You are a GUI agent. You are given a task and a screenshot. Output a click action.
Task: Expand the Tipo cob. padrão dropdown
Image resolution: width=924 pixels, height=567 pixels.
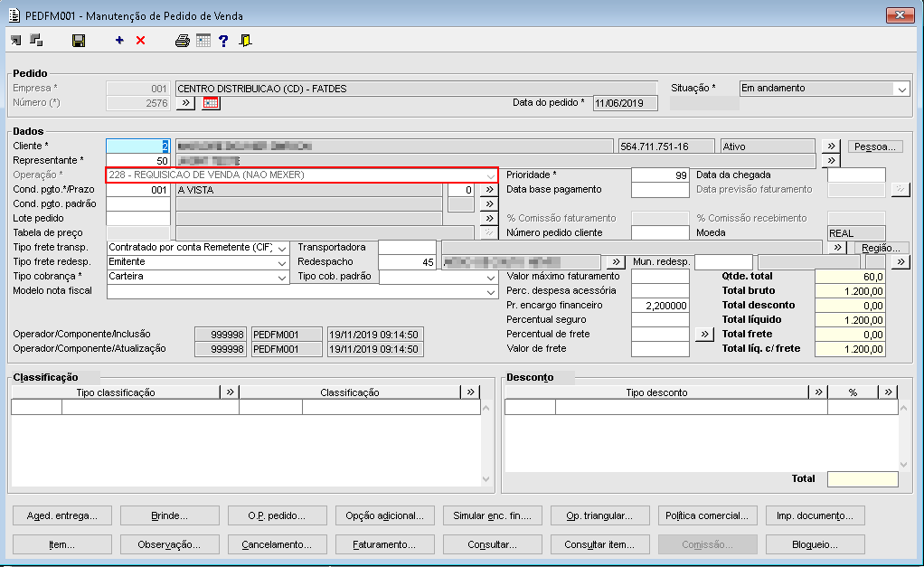coord(490,277)
